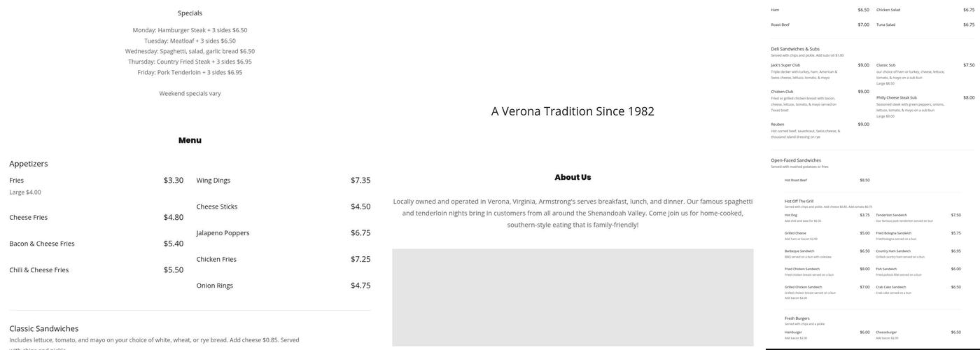
Task: Select the Monday Hamburger Steak special
Action: pos(190,31)
